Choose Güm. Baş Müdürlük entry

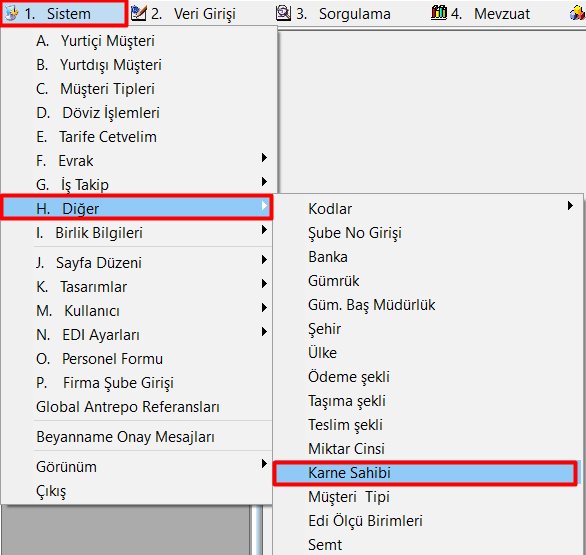pyautogui.click(x=428, y=305)
